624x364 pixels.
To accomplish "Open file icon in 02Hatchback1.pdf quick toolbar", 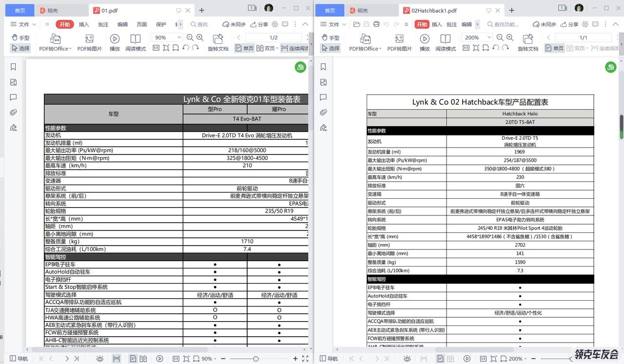I will 357,24.
